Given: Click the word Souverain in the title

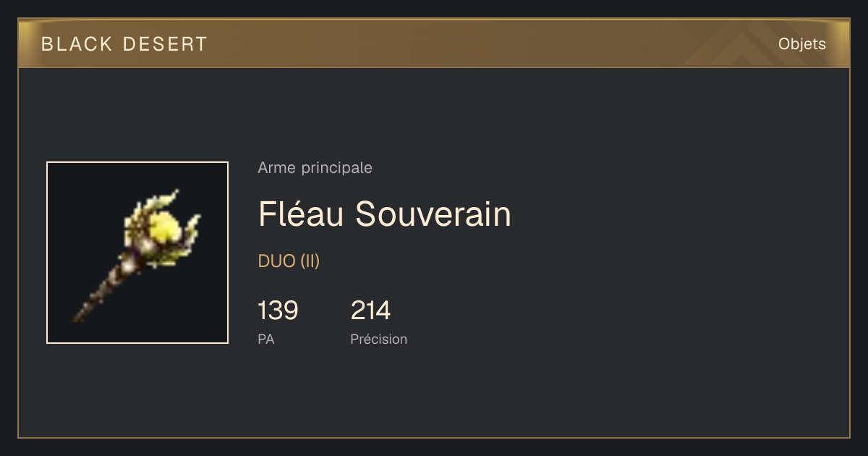Looking at the screenshot, I should click(434, 214).
